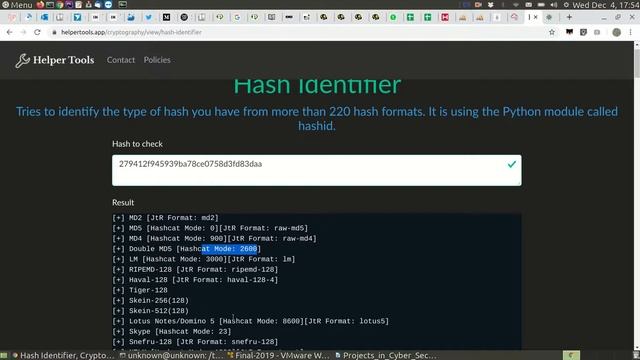Switch to Projects_in_Cyber_Sec taskbar window
The width and height of the screenshot is (640, 360).
click(387, 356)
